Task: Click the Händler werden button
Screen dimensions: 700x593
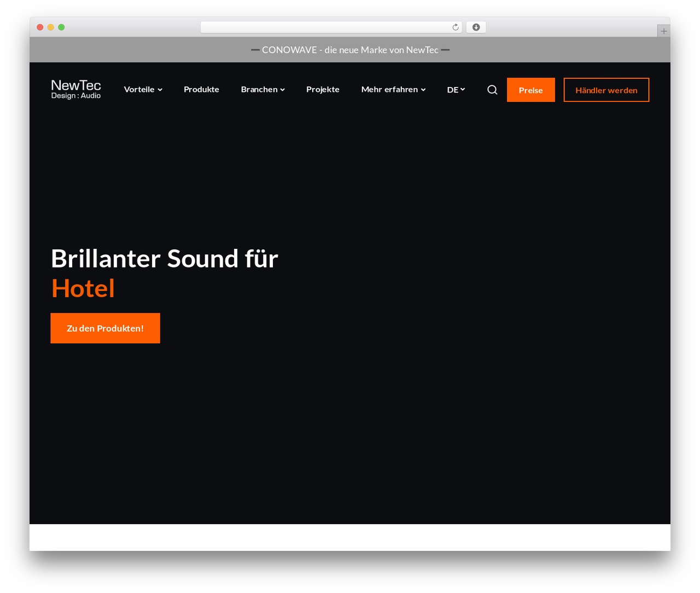Action: click(606, 90)
